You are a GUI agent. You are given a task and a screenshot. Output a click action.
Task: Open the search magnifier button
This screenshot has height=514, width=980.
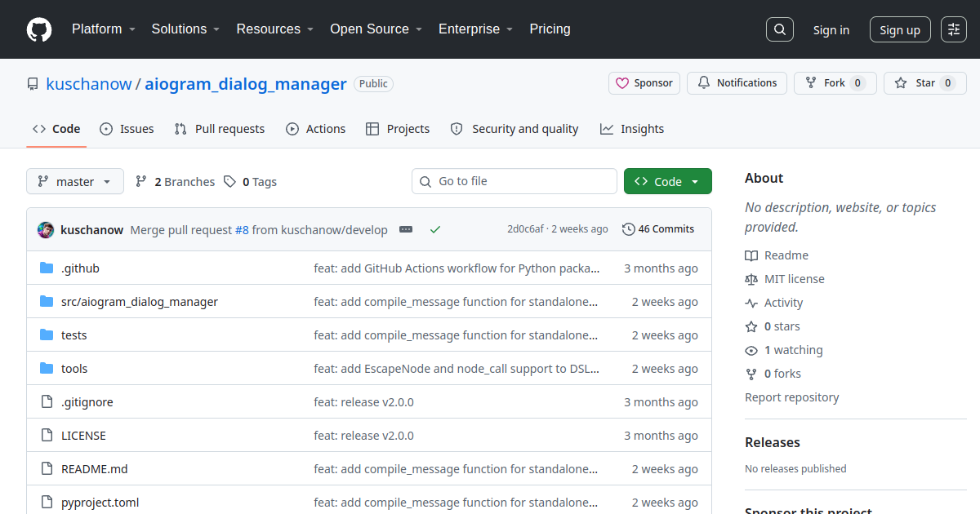click(x=780, y=29)
